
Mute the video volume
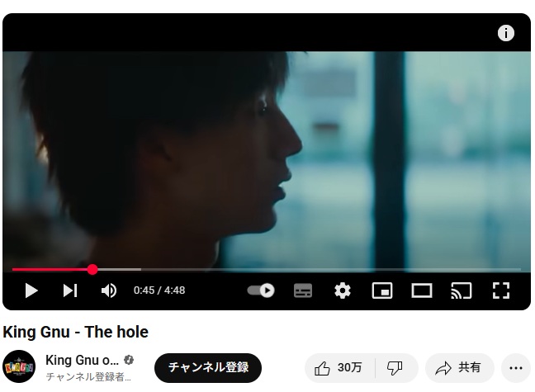(x=109, y=290)
